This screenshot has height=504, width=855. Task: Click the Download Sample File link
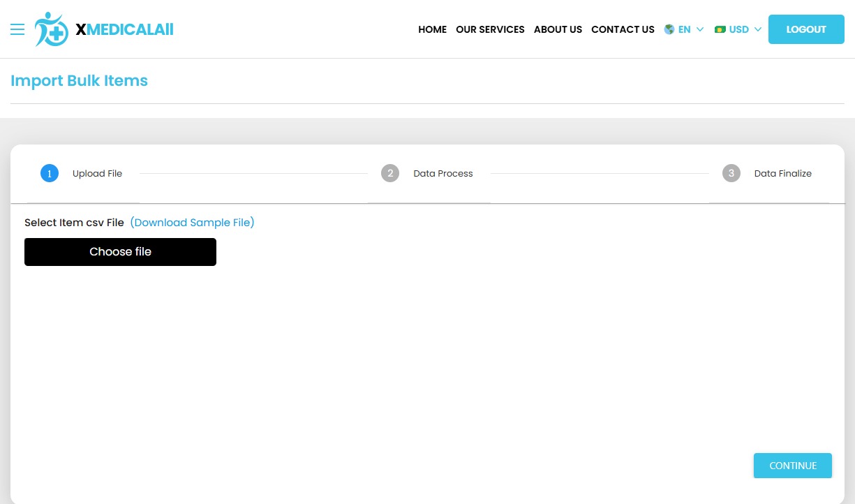coord(192,223)
